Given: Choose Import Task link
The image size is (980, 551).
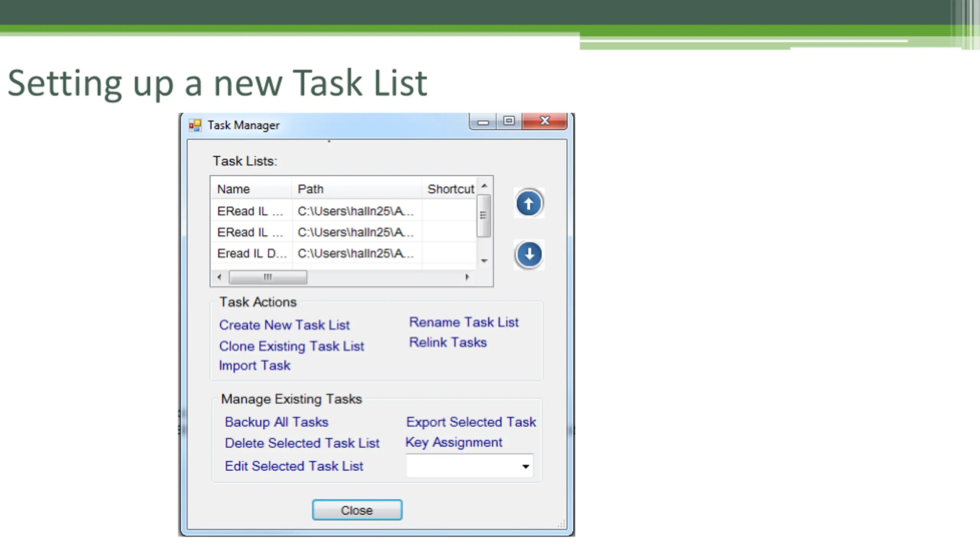Looking at the screenshot, I should point(255,366).
